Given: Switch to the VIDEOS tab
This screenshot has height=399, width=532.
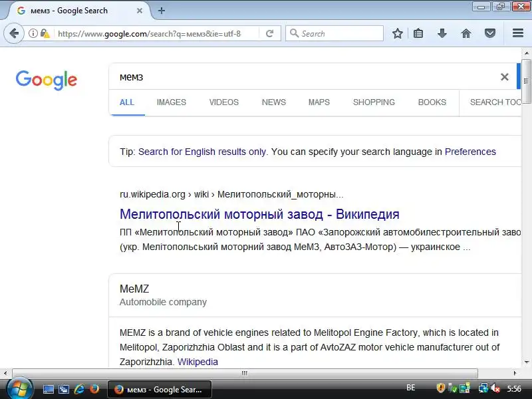Looking at the screenshot, I should point(224,102).
